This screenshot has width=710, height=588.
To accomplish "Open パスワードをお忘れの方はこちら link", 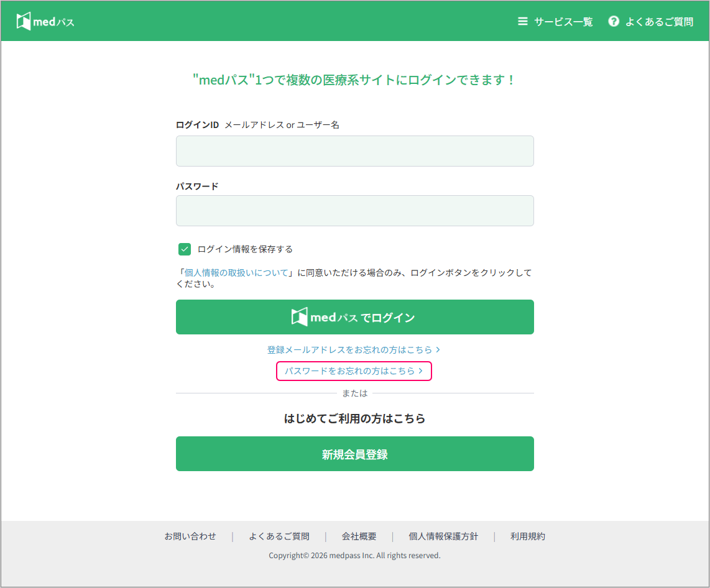I will tap(354, 371).
